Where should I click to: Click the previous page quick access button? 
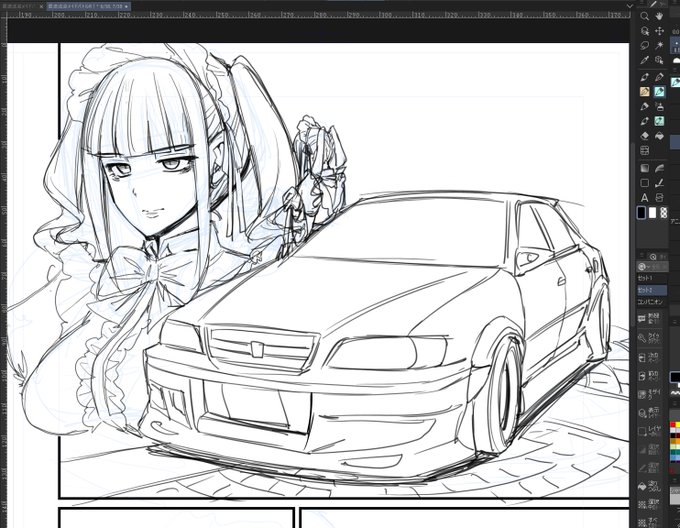tap(650, 375)
